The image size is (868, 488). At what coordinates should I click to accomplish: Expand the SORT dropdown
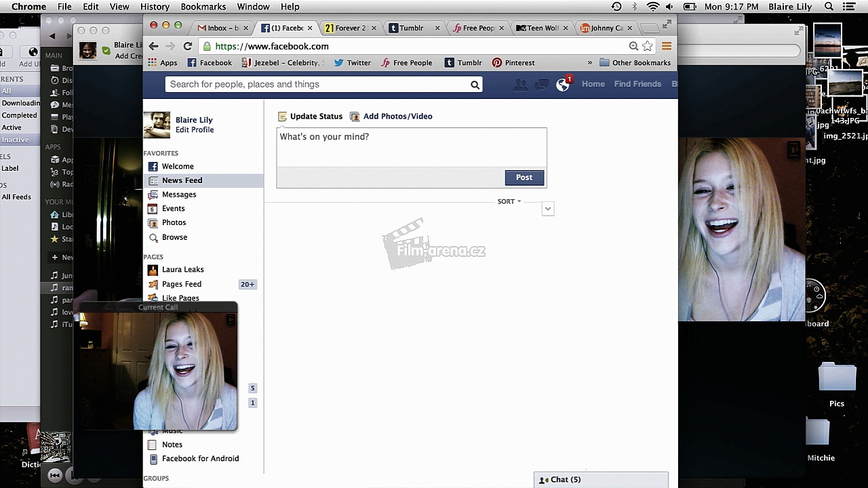[x=509, y=201]
